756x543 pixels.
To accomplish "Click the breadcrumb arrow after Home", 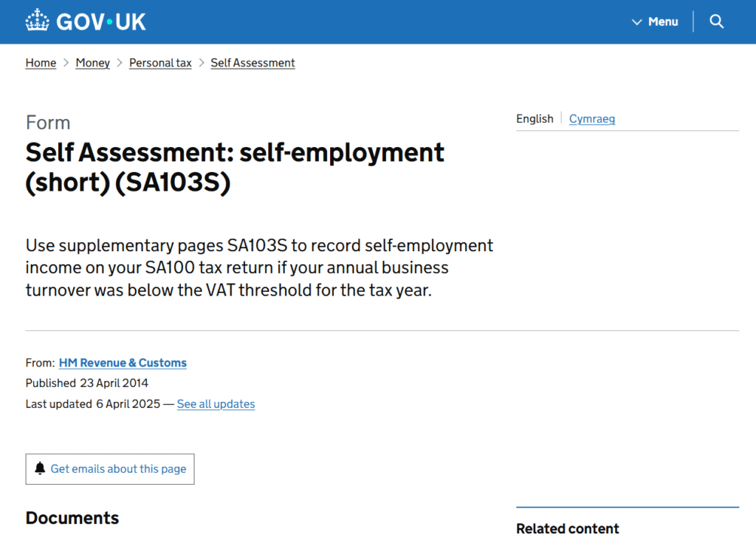I will pyautogui.click(x=66, y=63).
